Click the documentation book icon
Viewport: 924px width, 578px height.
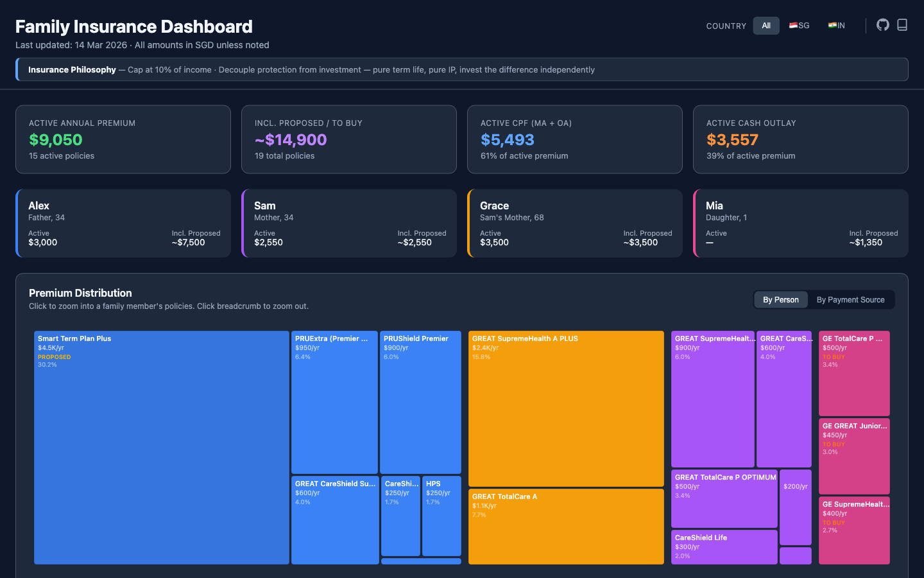[x=902, y=24]
